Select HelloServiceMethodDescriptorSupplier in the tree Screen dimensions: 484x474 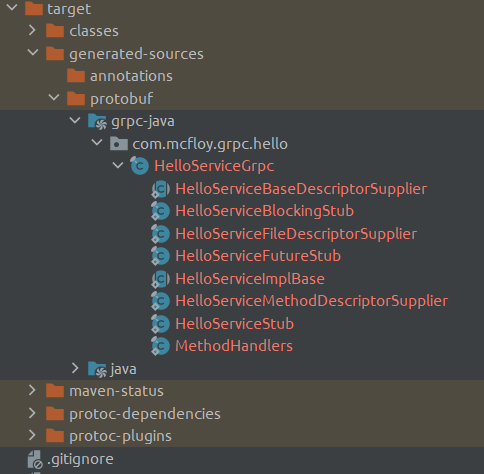312,301
